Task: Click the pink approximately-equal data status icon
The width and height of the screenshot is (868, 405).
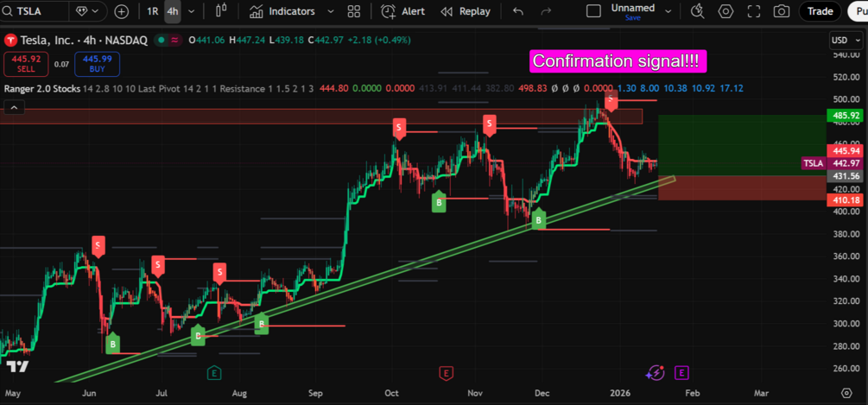Action: 175,40
